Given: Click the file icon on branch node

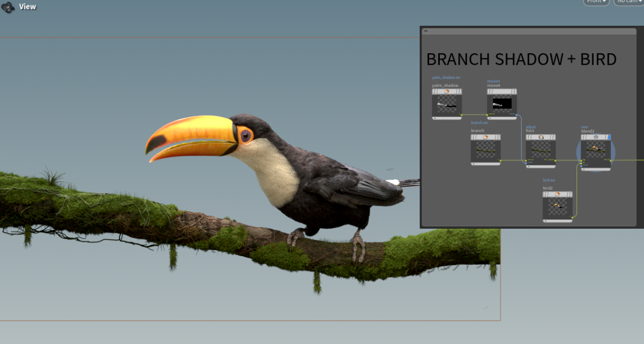Looking at the screenshot, I should [x=486, y=137].
